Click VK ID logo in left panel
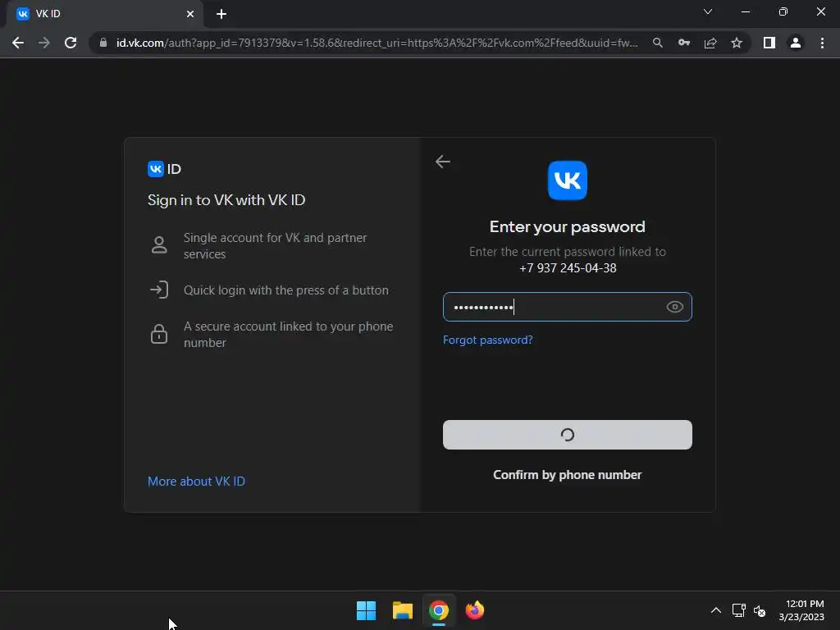This screenshot has width=840, height=630. (164, 169)
